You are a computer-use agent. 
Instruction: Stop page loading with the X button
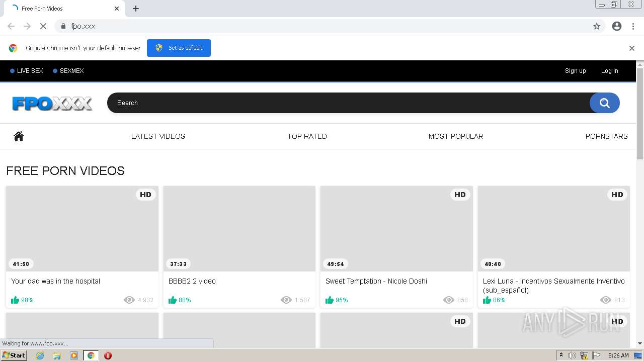point(43,26)
